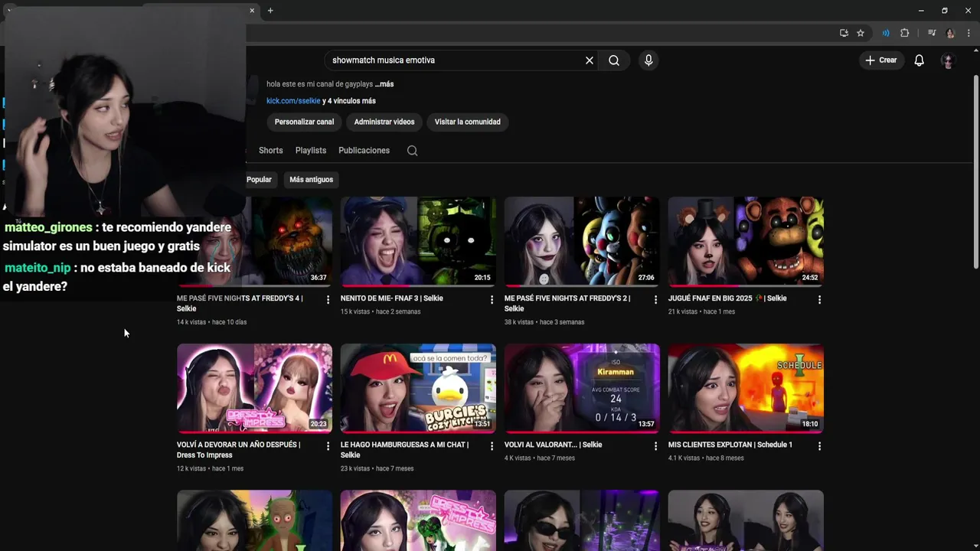Click the YouTube search magnifier button
The height and width of the screenshot is (551, 980).
(x=614, y=60)
